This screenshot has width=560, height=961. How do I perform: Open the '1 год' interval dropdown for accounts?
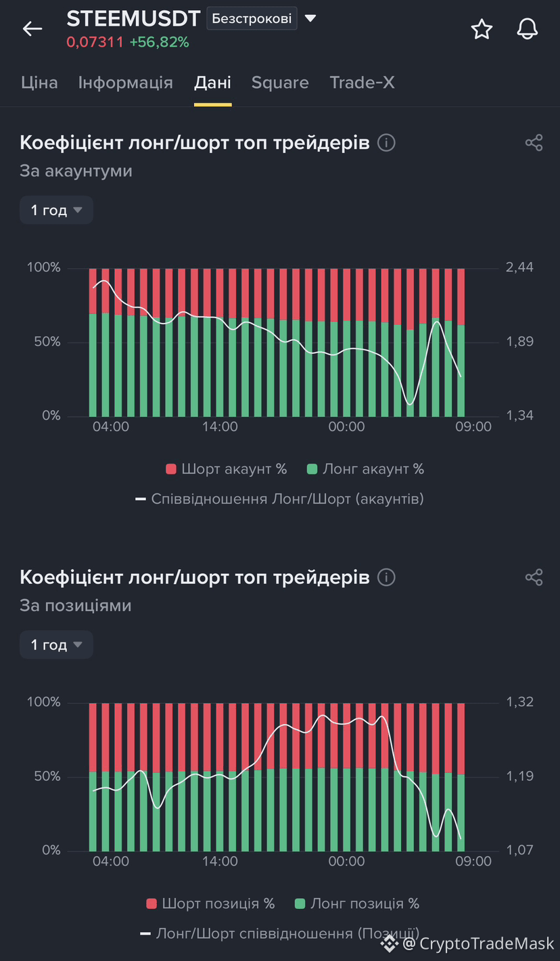tap(56, 210)
